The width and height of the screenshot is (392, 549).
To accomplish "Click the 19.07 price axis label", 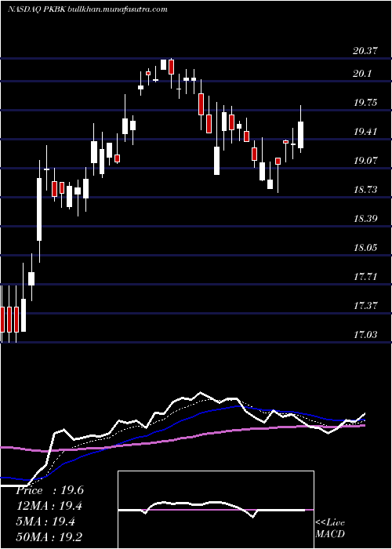I will [x=365, y=161].
